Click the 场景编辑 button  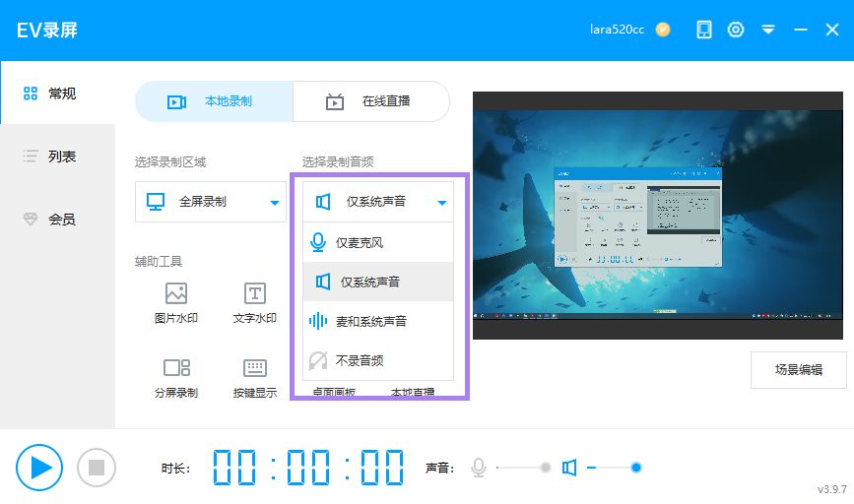click(x=799, y=370)
